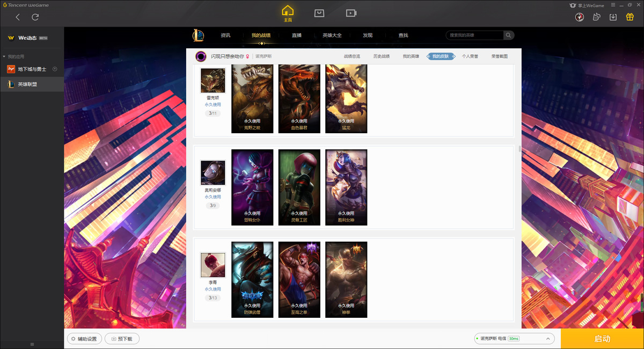Select 地下城与勇士 in the sidebar
This screenshot has width=644, height=349.
32,69
